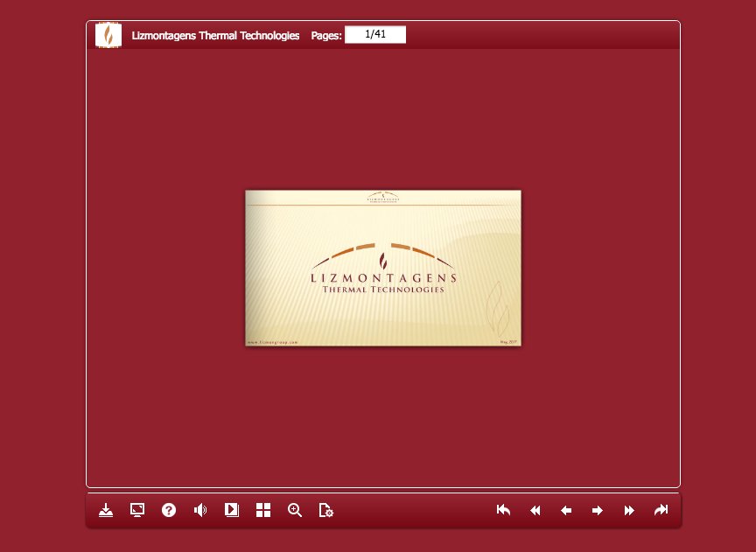Toggle fullscreen mode with the monitor icon
756x552 pixels.
point(137,510)
